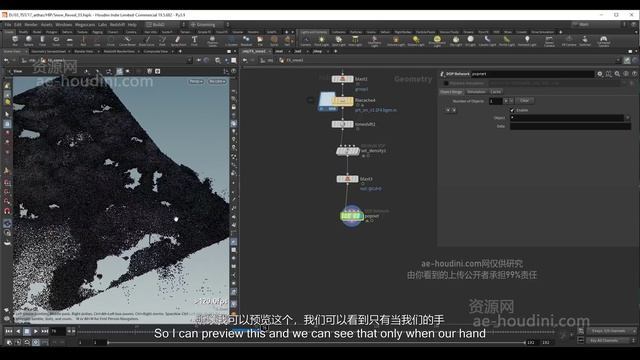Click search icon in parameter pane
Image resolution: width=640 pixels, height=360 pixels.
617,74
